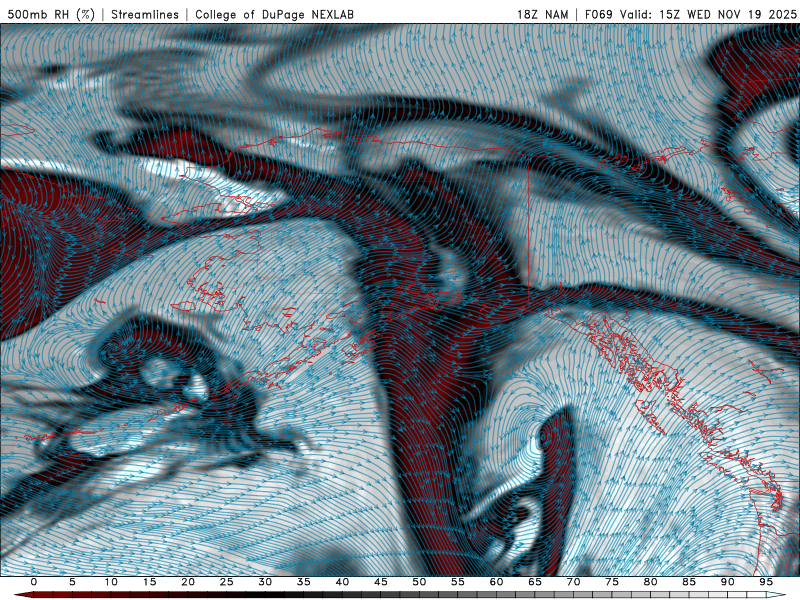Click the "18Z NAM" model run label
The width and height of the screenshot is (800, 600).
[x=542, y=14]
